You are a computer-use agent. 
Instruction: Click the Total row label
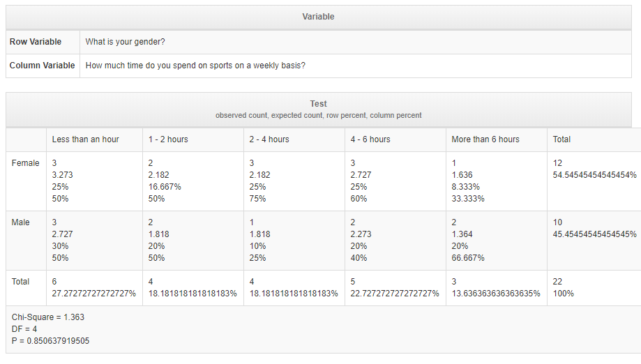point(27,288)
